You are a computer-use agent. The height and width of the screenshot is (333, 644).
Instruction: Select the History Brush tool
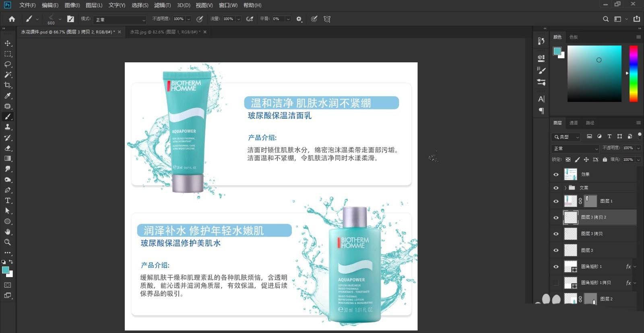pos(8,138)
